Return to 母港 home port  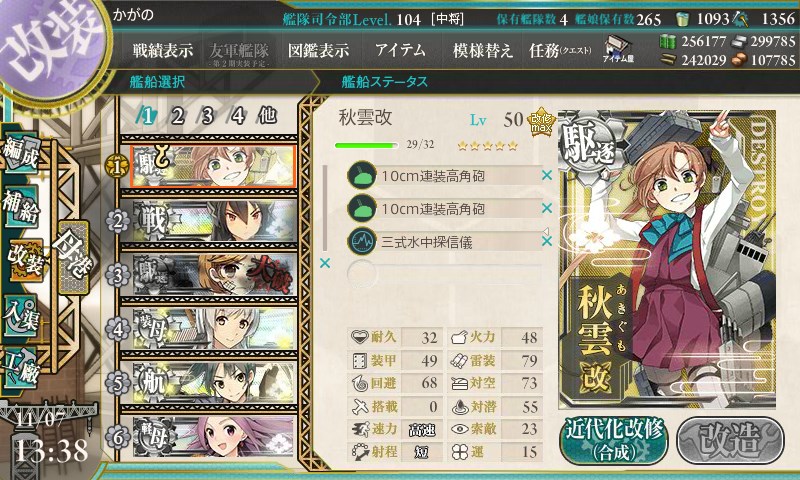click(x=74, y=257)
